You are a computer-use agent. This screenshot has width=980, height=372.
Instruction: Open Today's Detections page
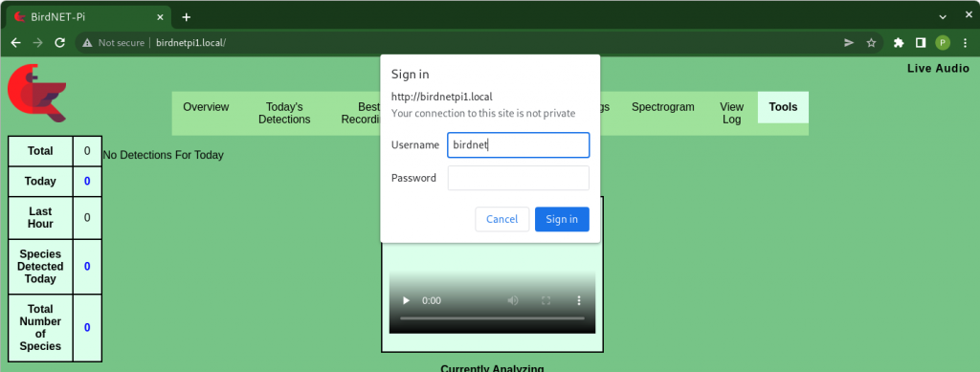[284, 113]
